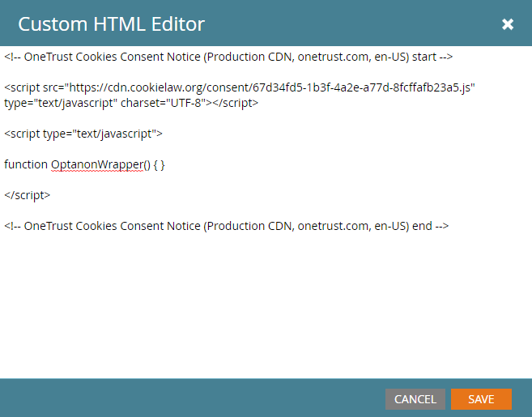The height and width of the screenshot is (417, 532).
Task: Click the standalone closing </script> tag line
Action: click(27, 195)
